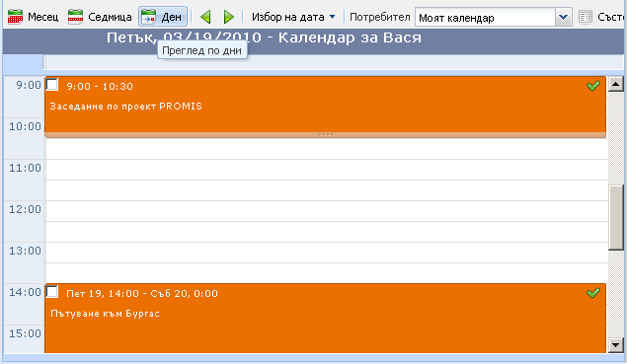Click resize handle under PROMIS event
Viewport: 627px width, 364px height.
(x=326, y=135)
